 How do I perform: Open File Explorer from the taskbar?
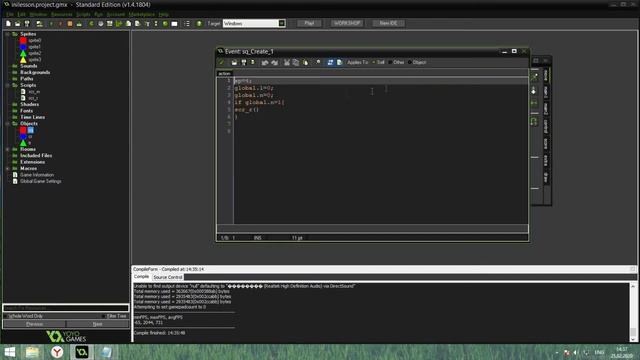coord(32,352)
